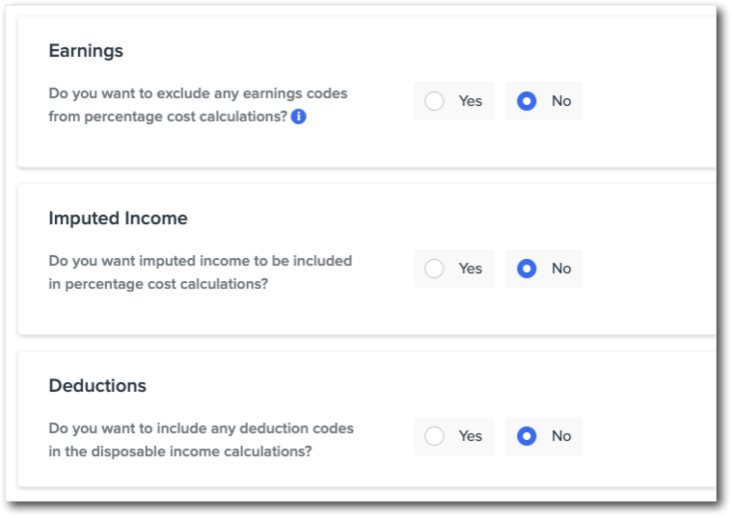Viewport: 731px width, 516px height.
Task: Click the 'Yes' label text in Deductions row
Action: pyautogui.click(x=470, y=436)
